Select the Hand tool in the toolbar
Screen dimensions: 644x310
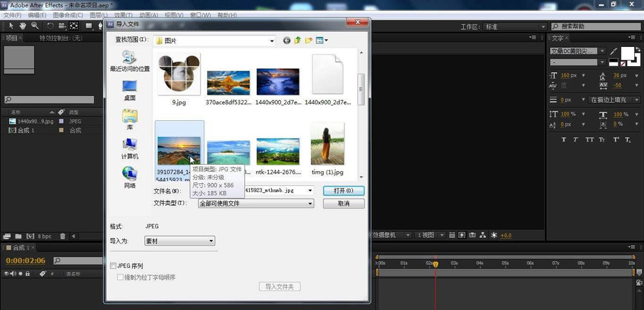23,26
